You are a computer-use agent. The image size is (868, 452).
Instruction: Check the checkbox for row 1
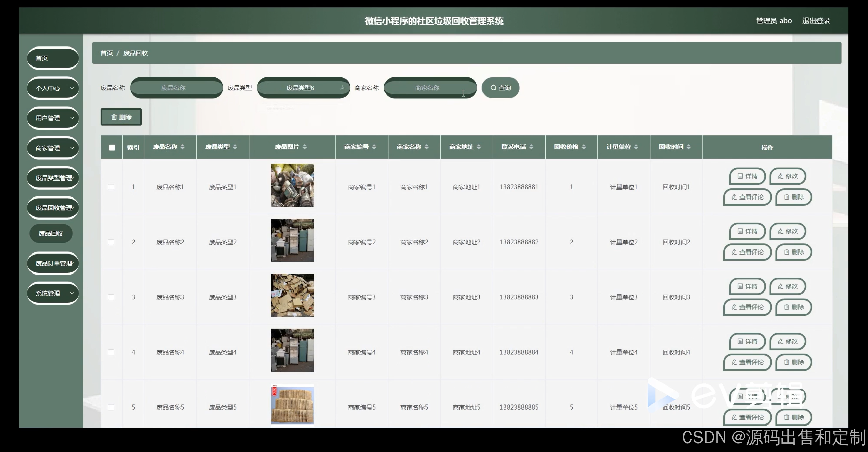pyautogui.click(x=111, y=187)
